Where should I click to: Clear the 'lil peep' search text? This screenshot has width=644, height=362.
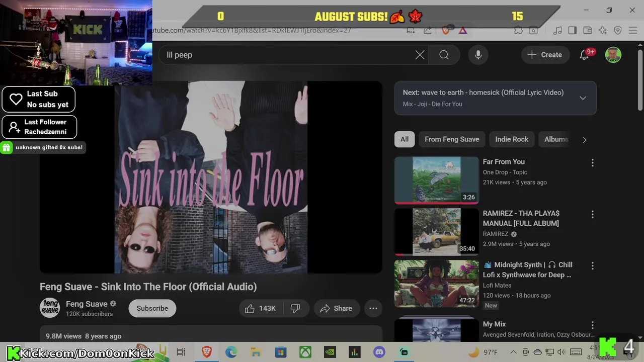coord(420,55)
